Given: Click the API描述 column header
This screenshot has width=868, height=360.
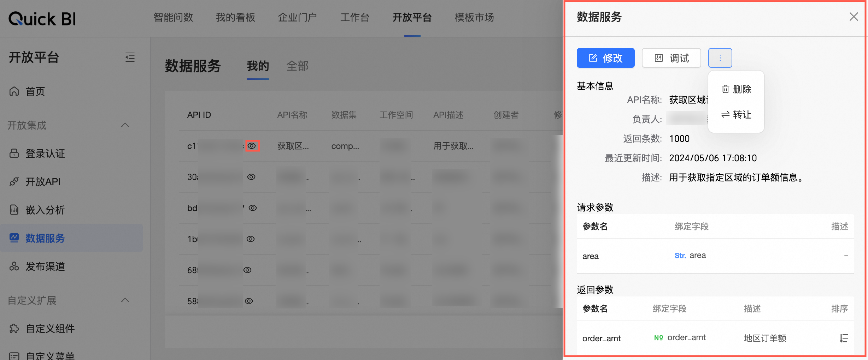Looking at the screenshot, I should click(x=448, y=115).
